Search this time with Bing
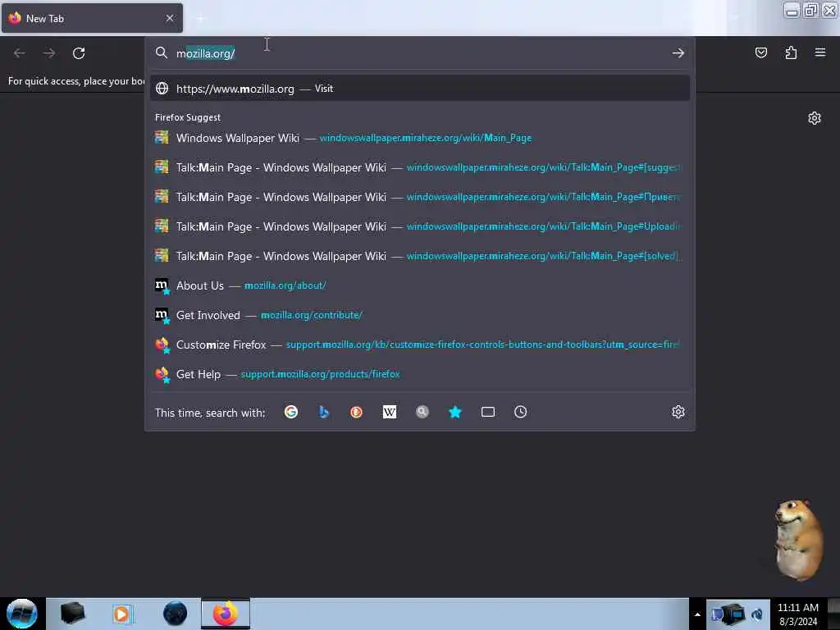Viewport: 840px width, 630px height. click(x=323, y=412)
